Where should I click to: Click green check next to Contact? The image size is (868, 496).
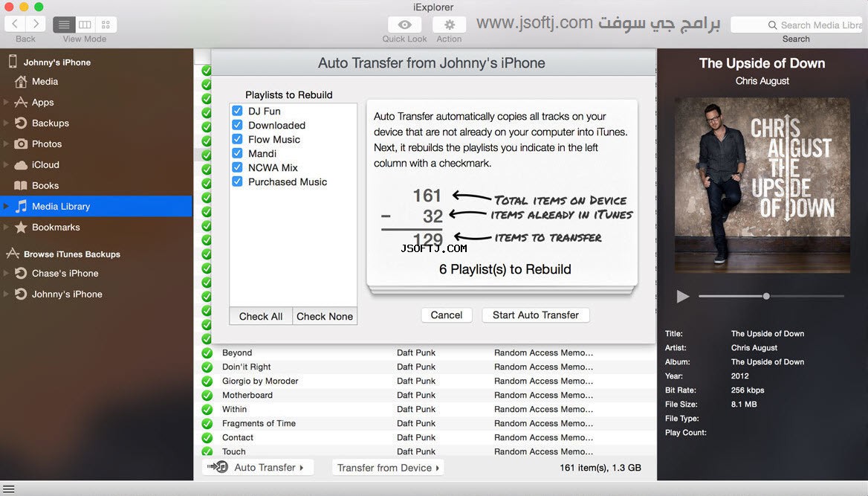pos(207,437)
